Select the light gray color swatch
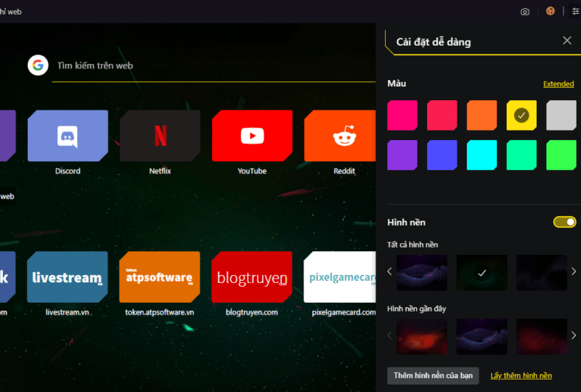 [x=561, y=115]
